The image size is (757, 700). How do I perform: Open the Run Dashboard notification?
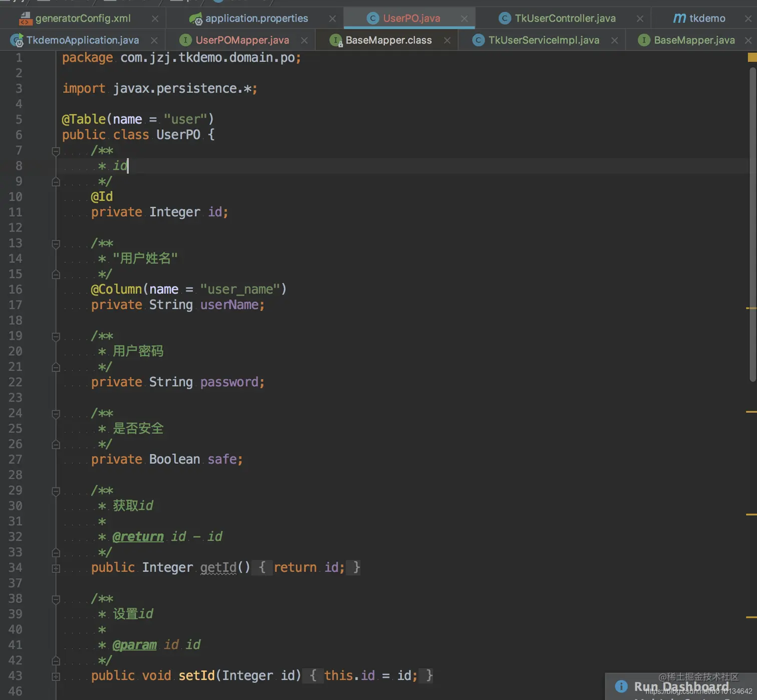[681, 686]
